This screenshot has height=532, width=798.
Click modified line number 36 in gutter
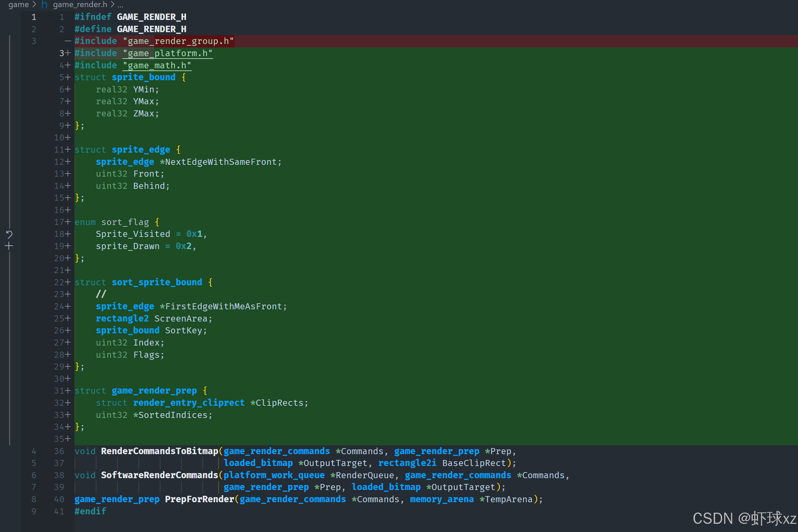(59, 451)
